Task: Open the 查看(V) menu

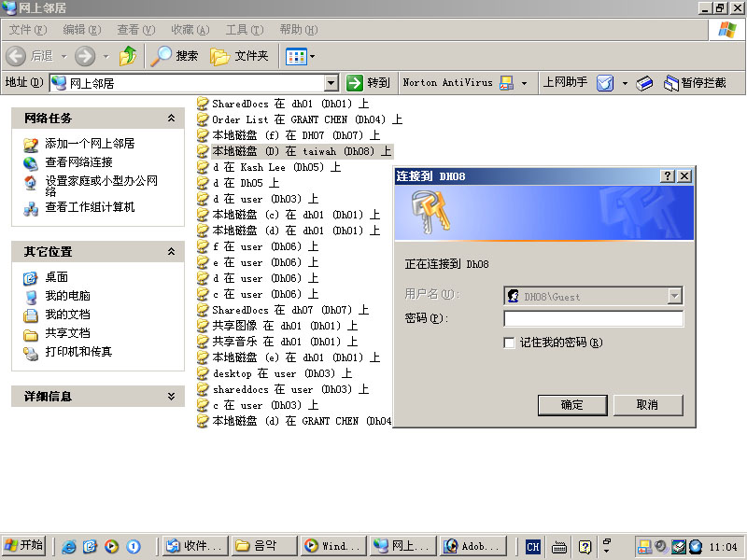Action: [136, 30]
